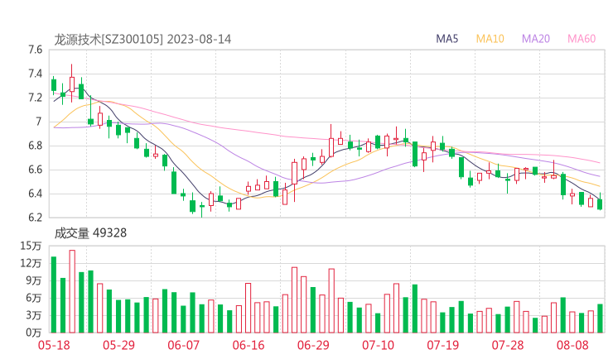
Task: Click the 6万 volume axis label
Action: click(34, 298)
